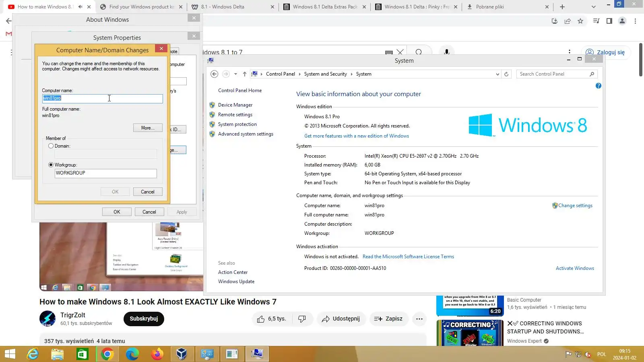Open the Chrome side panel icon
Screen dimensions: 644x362
[609, 21]
